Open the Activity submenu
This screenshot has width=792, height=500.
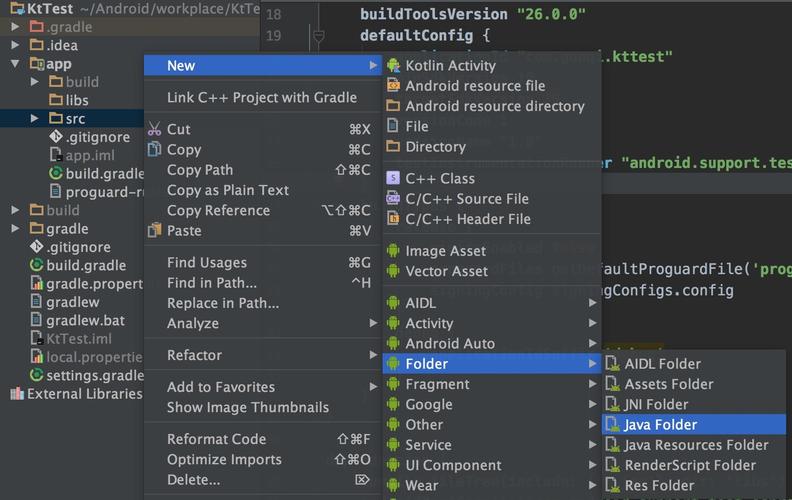click(x=492, y=323)
